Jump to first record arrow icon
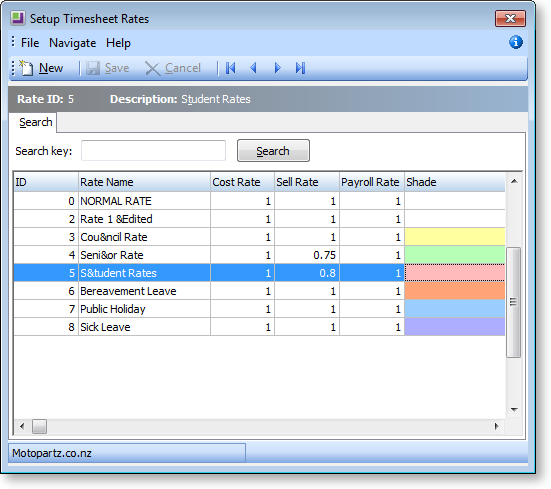Image resolution: width=551 pixels, height=489 pixels. coord(231,68)
